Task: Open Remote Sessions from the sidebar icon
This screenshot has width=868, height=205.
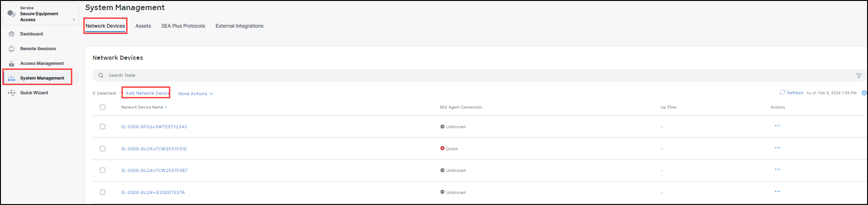Action: [12, 49]
